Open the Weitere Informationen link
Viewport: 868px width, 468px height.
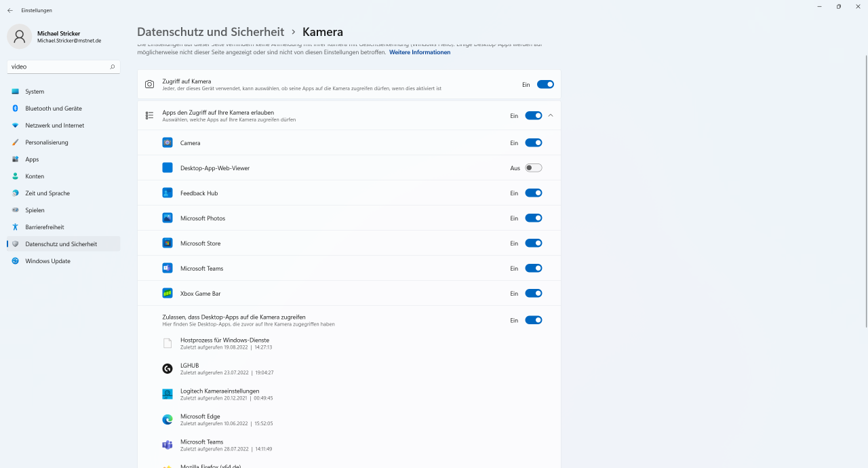pos(420,52)
